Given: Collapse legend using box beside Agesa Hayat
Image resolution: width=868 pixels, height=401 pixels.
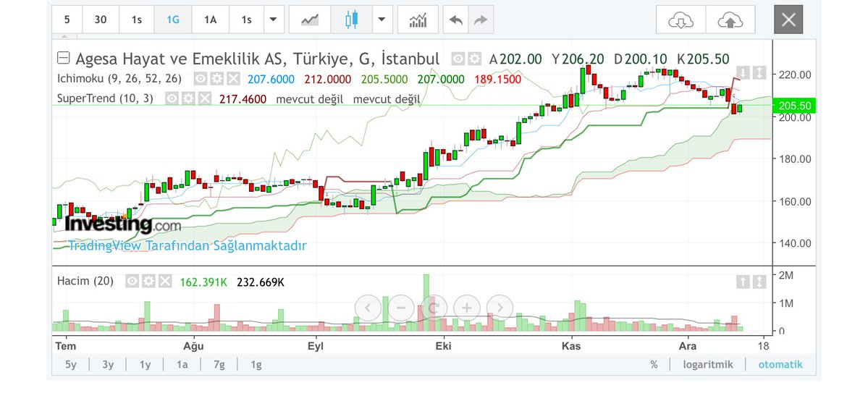Looking at the screenshot, I should (64, 58).
